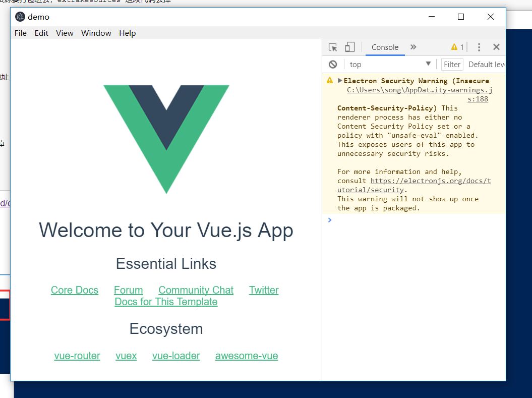The image size is (532, 398).
Task: Click the 'Essential Links' heading
Action: 166,264
